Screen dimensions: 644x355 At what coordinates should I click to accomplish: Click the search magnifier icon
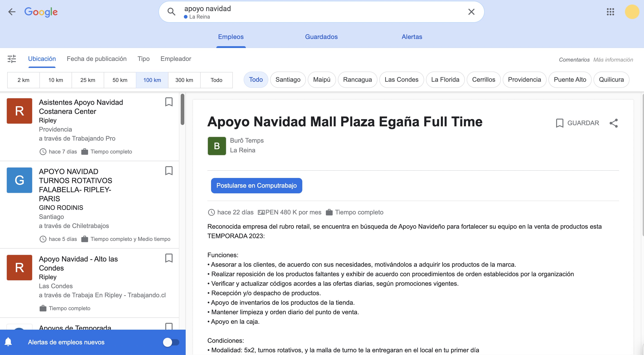171,12
